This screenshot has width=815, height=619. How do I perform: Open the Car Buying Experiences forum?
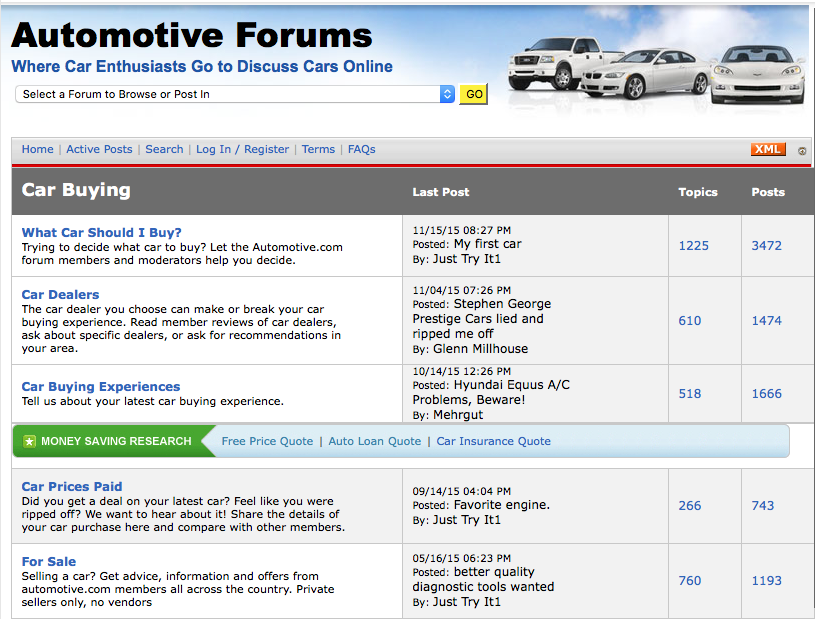[100, 386]
